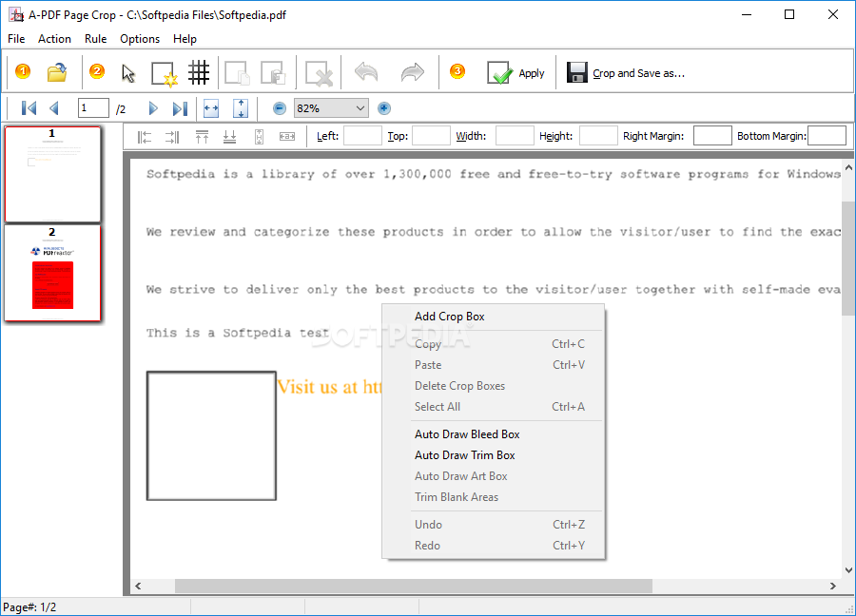Viewport: 856px width, 616px height.
Task: Open the Rule menu
Action: [95, 39]
